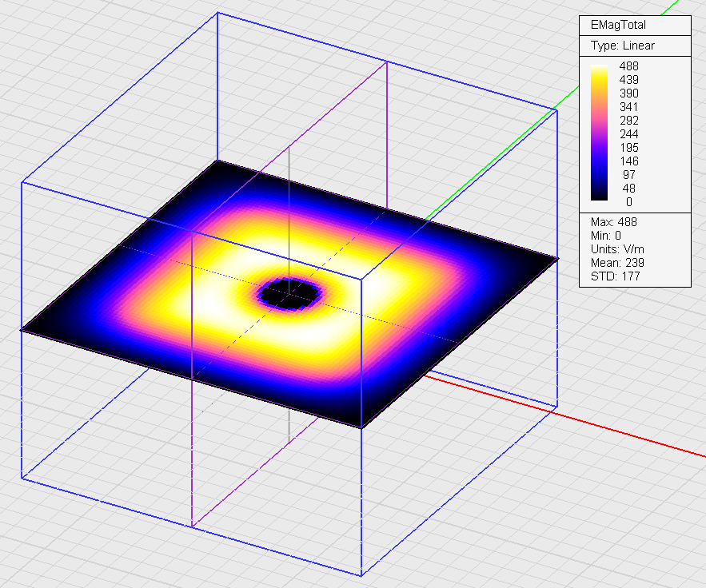Select the Min: 0 statistic
706x588 pixels.
point(608,236)
